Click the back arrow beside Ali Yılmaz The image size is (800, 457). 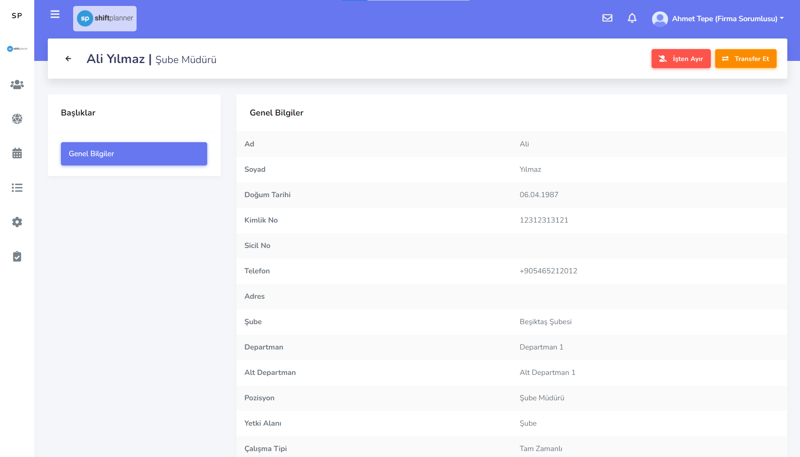coord(68,59)
